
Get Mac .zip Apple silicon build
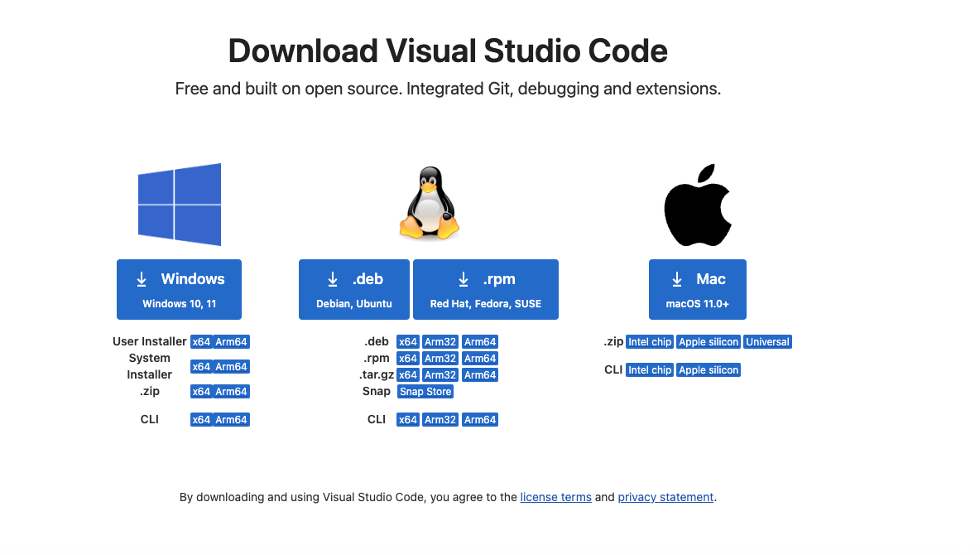(x=709, y=341)
